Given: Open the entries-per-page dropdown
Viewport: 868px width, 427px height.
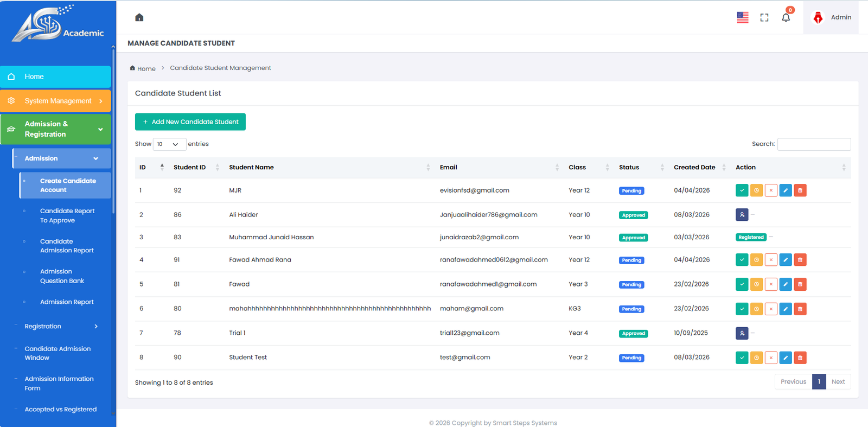Looking at the screenshot, I should point(169,144).
